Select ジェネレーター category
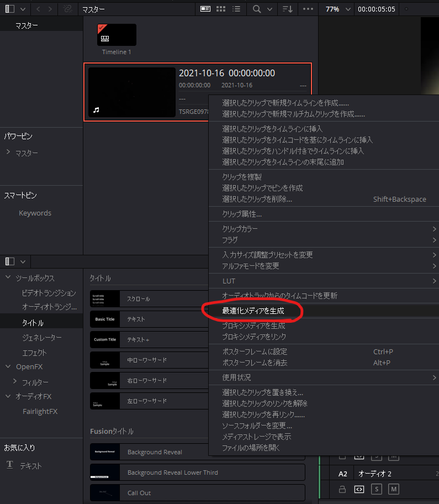Screen dimensions: 439x504 point(42,338)
